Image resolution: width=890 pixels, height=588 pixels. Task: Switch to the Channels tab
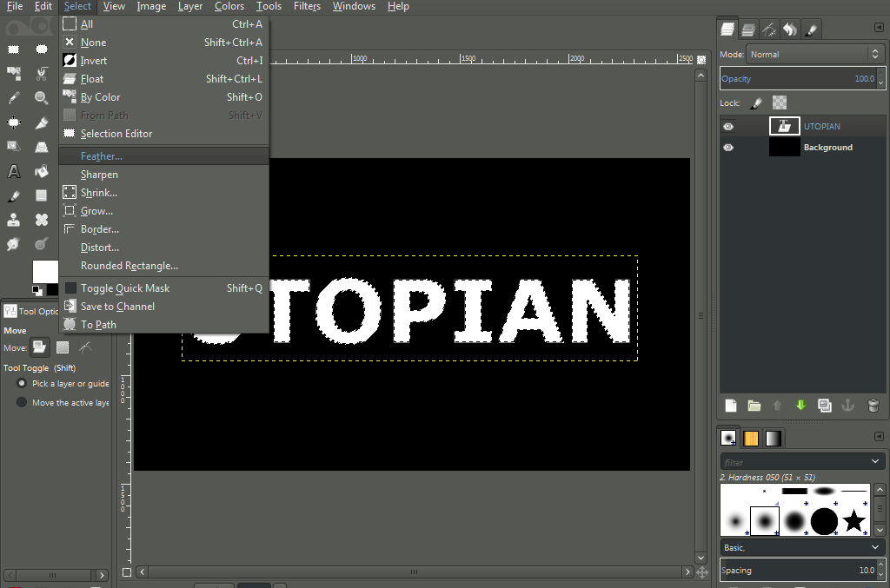(748, 30)
